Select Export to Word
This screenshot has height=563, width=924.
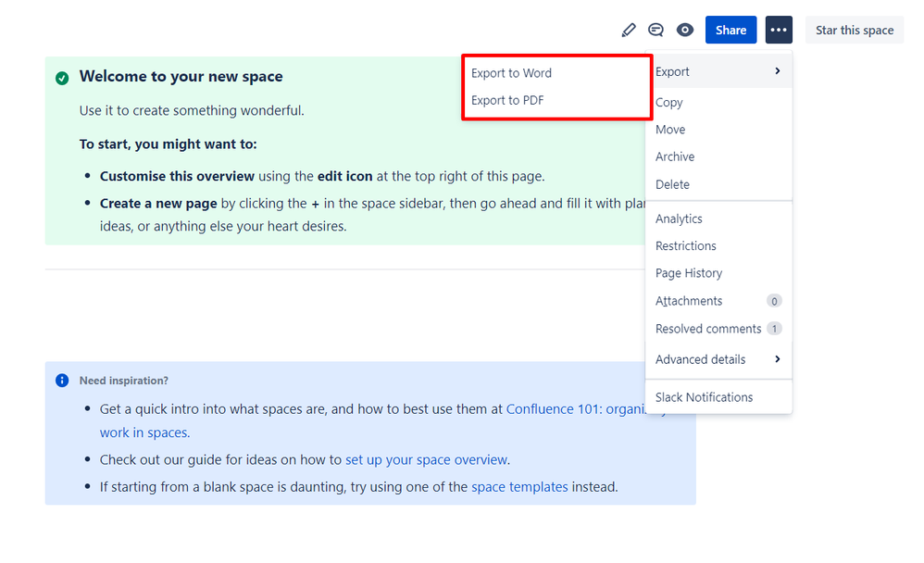511,73
